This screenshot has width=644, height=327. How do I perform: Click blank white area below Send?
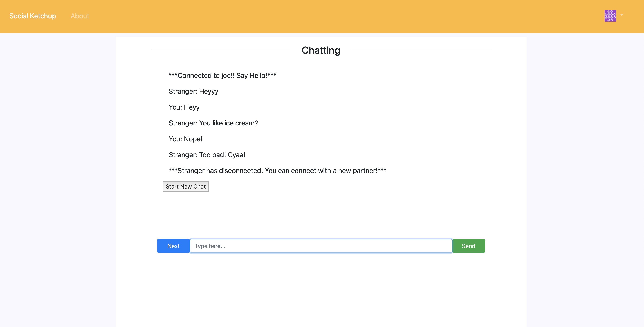468,288
